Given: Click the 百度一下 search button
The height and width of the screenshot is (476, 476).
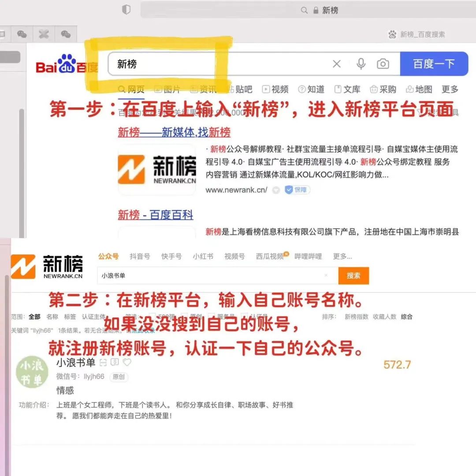Looking at the screenshot, I should [434, 64].
